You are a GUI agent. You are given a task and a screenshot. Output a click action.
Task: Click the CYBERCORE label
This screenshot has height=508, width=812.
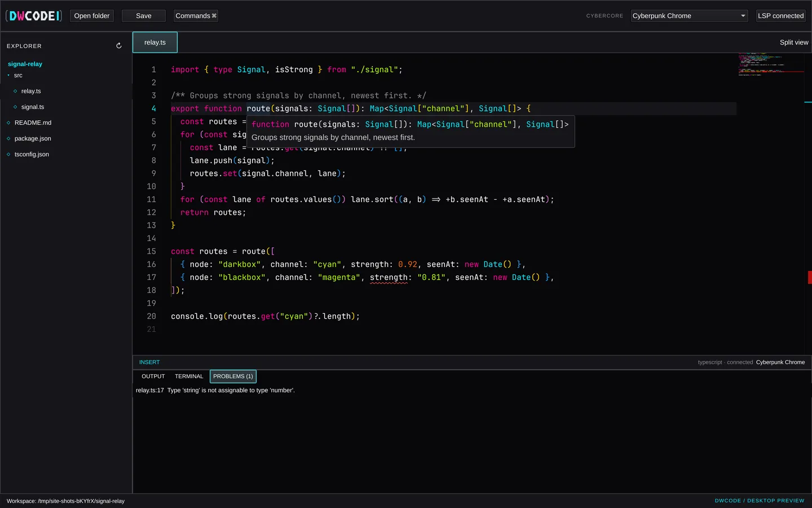pos(604,16)
